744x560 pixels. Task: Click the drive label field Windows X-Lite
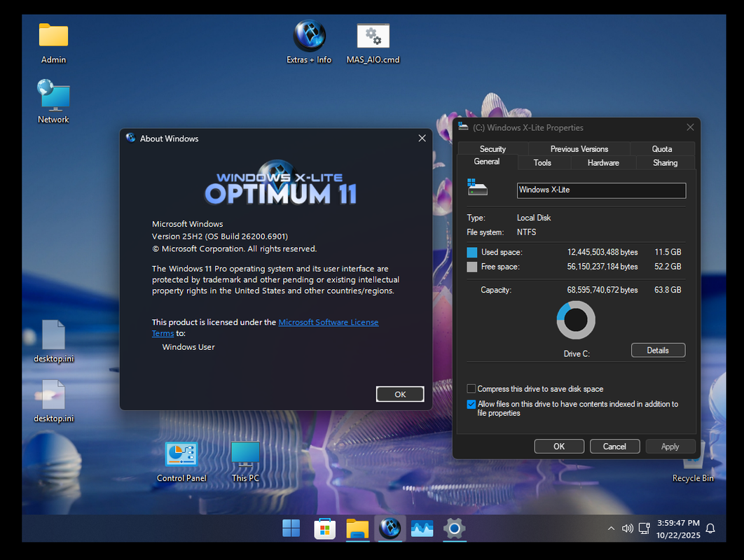pyautogui.click(x=601, y=190)
